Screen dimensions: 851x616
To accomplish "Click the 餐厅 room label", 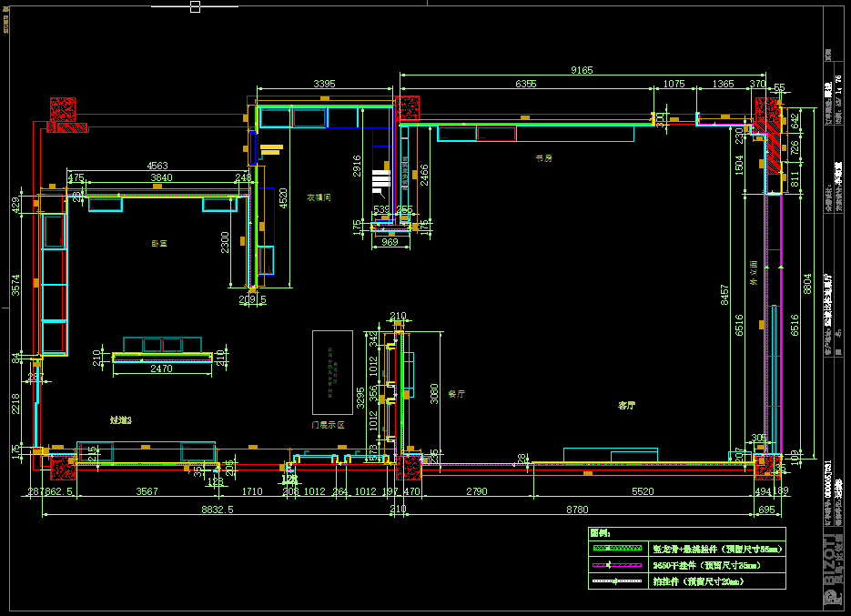I will 457,394.
